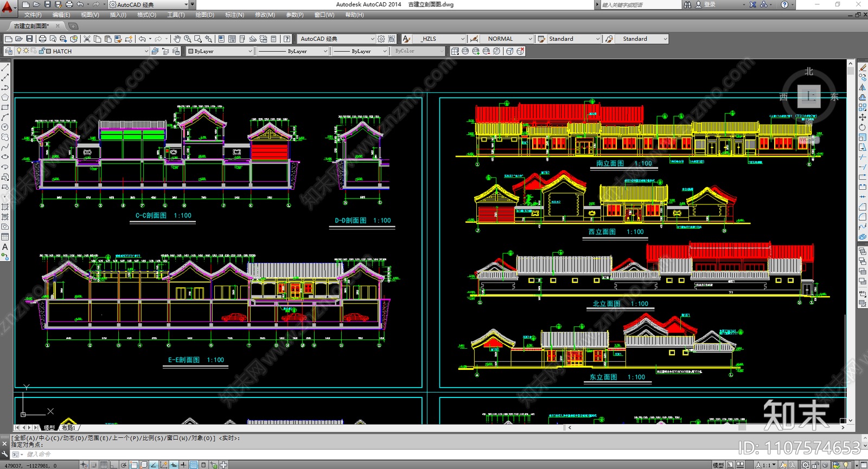Open the 绘图(D) menu
The height and width of the screenshot is (469, 868).
coord(205,15)
